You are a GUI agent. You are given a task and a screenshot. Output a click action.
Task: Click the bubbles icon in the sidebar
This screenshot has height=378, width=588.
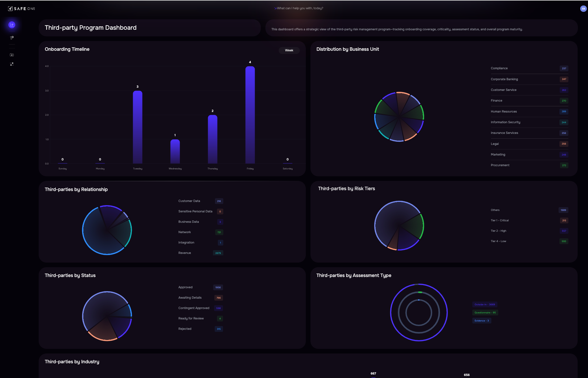12,38
